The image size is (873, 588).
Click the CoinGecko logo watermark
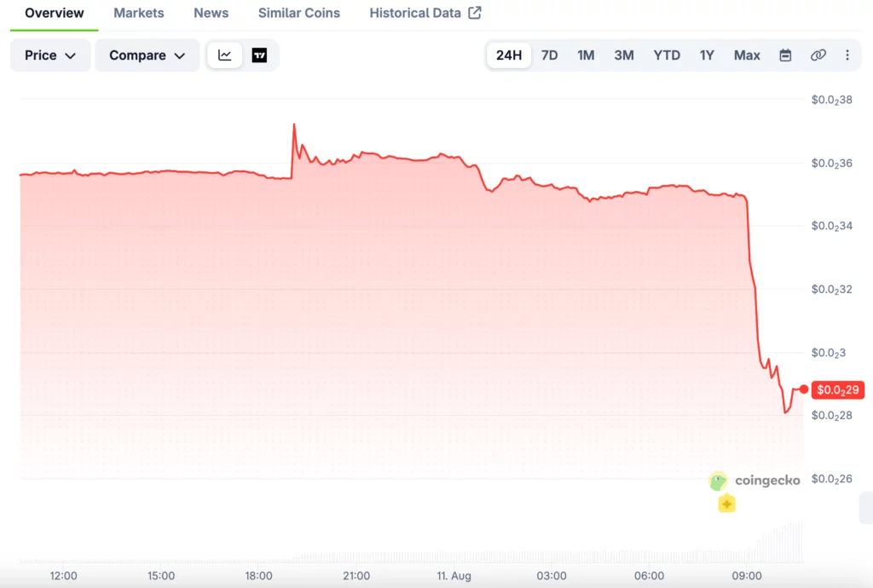tap(754, 481)
